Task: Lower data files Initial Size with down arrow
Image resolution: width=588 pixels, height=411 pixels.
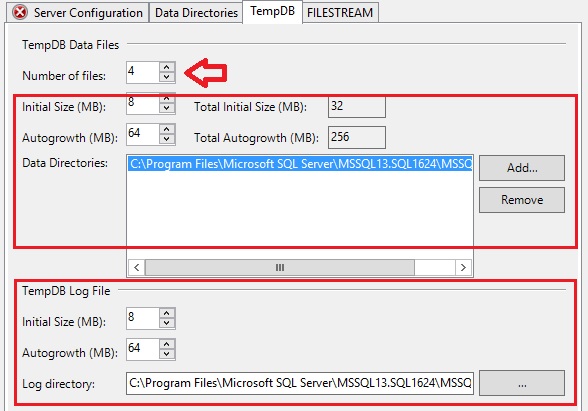Action: coord(167,108)
